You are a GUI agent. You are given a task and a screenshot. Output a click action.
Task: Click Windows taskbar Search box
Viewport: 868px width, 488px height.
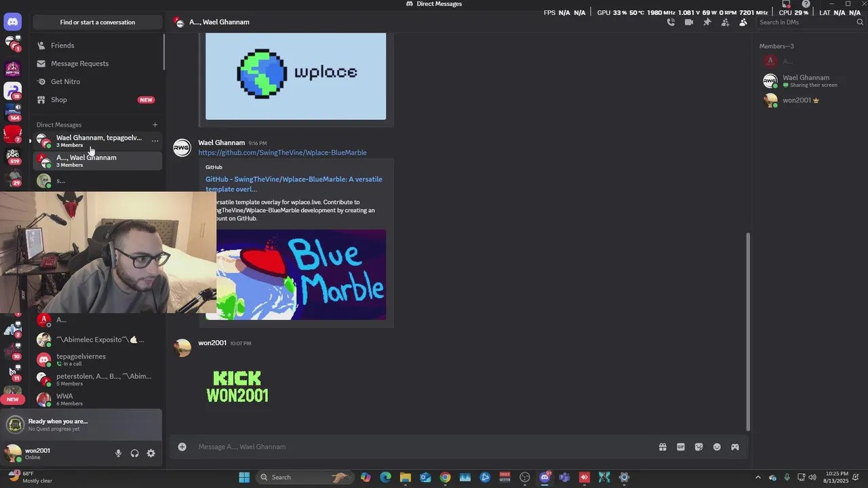pos(305,477)
